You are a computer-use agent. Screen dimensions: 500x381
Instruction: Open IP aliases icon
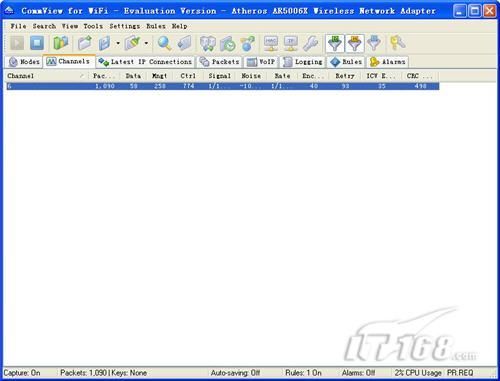coord(291,43)
